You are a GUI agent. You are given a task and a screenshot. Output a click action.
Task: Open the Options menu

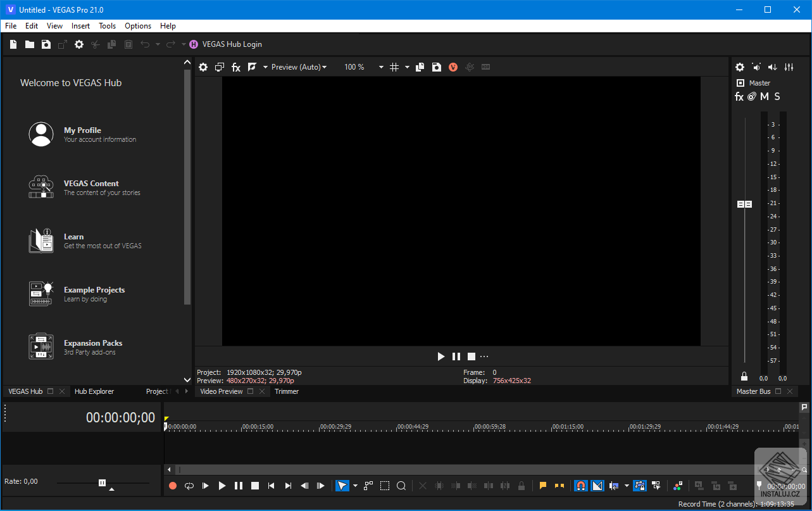pos(137,25)
